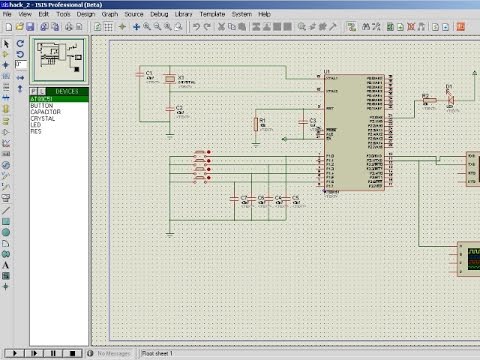Select the arrow Selection mode tool

coord(6,44)
